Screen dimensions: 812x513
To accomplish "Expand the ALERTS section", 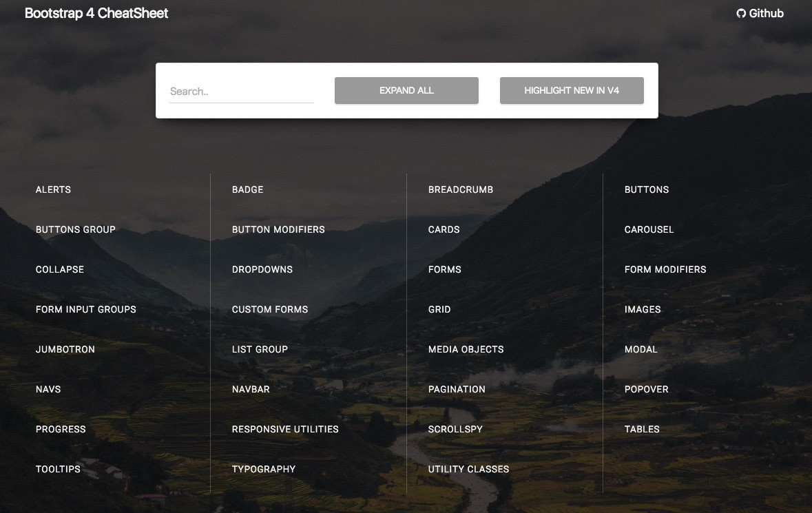I will [53, 189].
